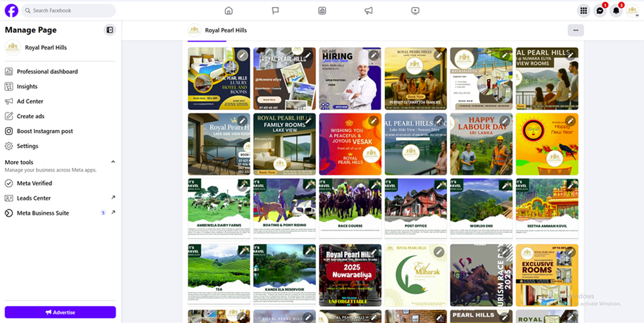This screenshot has height=323, width=644.
Task: Open the Lake Side View Room balcony photo
Action: pyautogui.click(x=219, y=144)
